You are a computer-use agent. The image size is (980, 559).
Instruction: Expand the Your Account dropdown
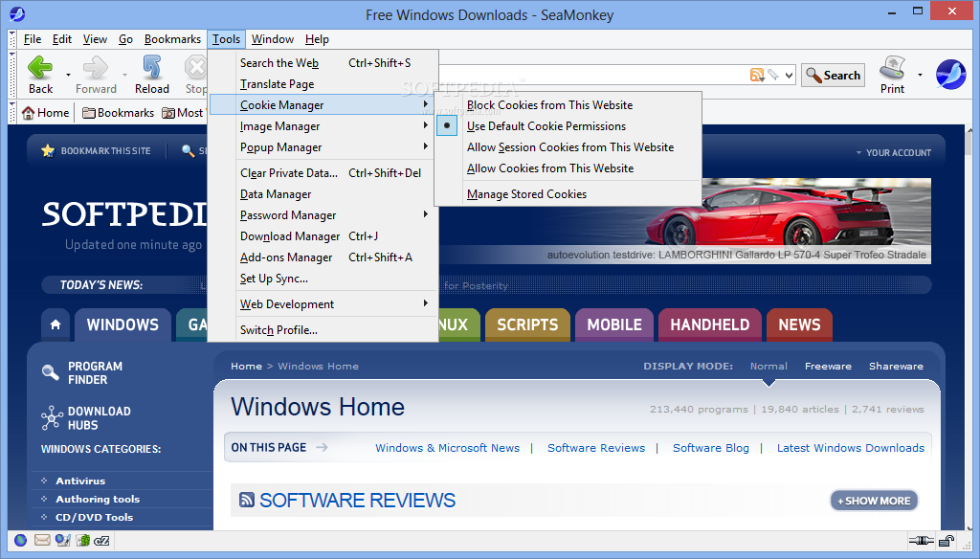893,152
